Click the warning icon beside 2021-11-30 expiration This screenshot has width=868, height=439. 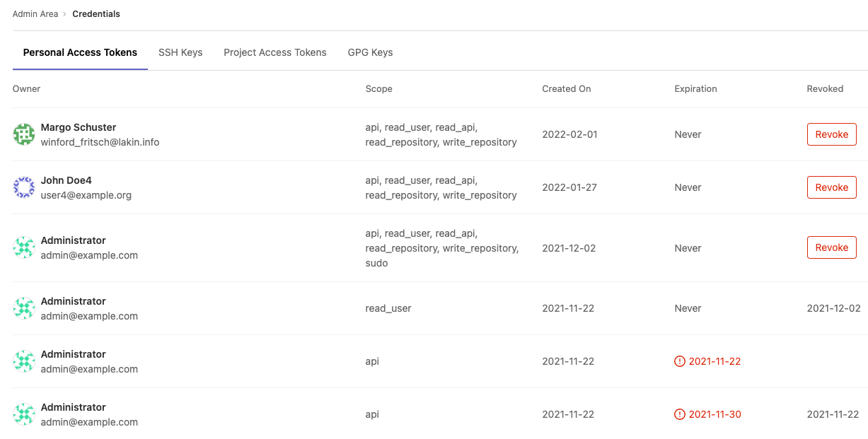(679, 414)
